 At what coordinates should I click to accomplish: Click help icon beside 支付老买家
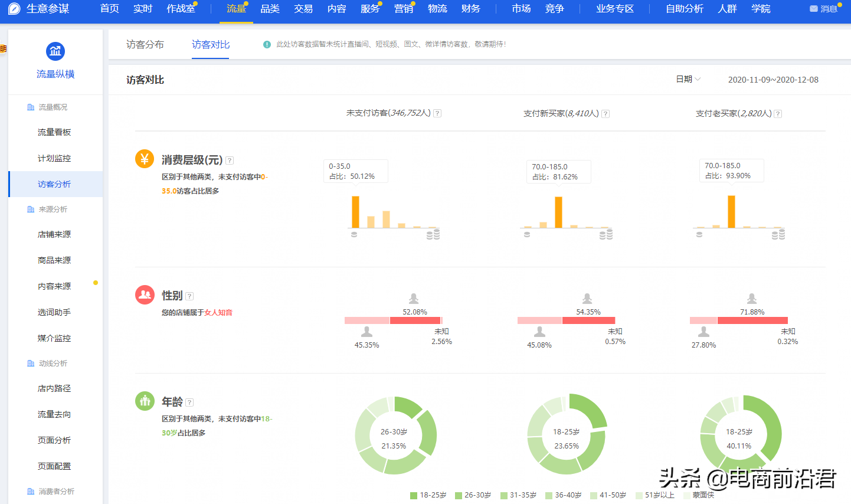(x=778, y=114)
